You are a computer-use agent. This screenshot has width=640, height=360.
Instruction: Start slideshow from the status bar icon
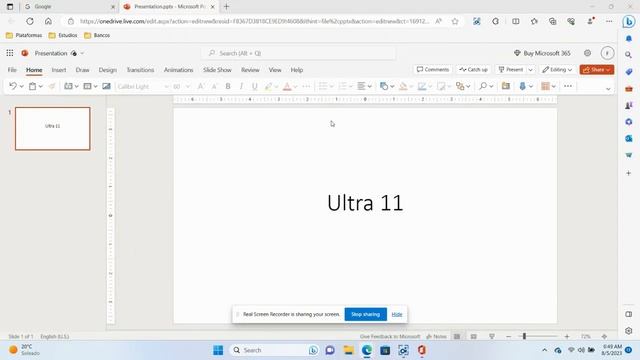[492, 336]
